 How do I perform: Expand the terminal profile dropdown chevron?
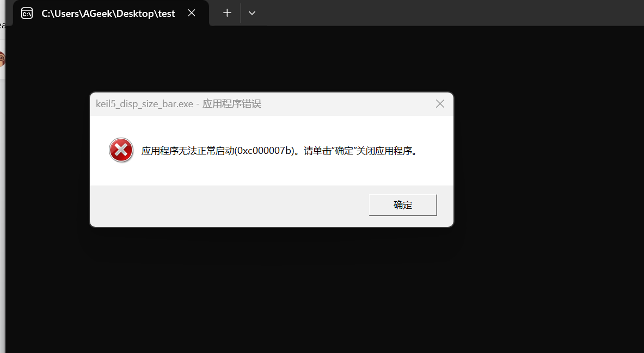point(252,13)
